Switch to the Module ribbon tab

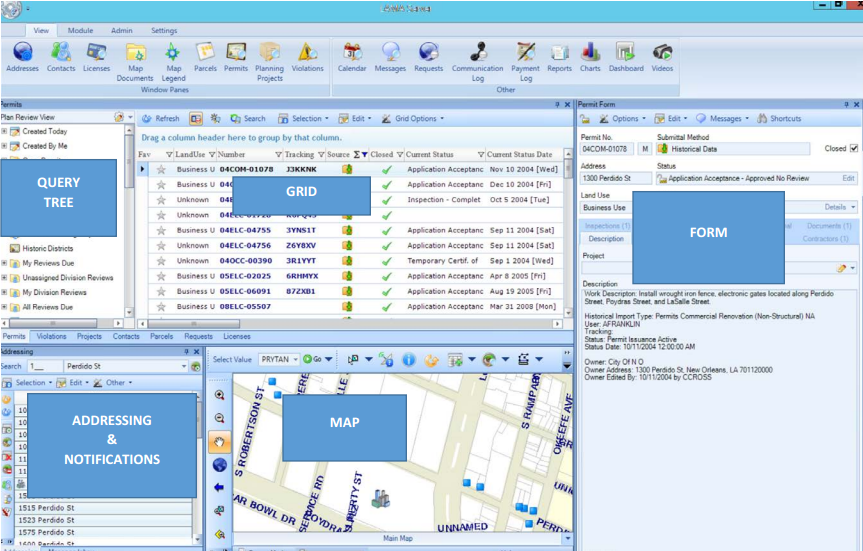point(80,31)
